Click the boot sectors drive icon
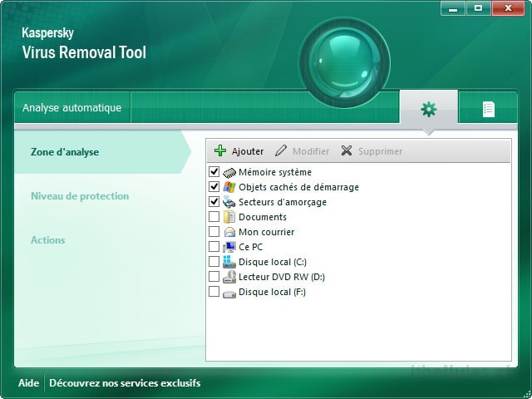The width and height of the screenshot is (532, 399). coord(229,202)
